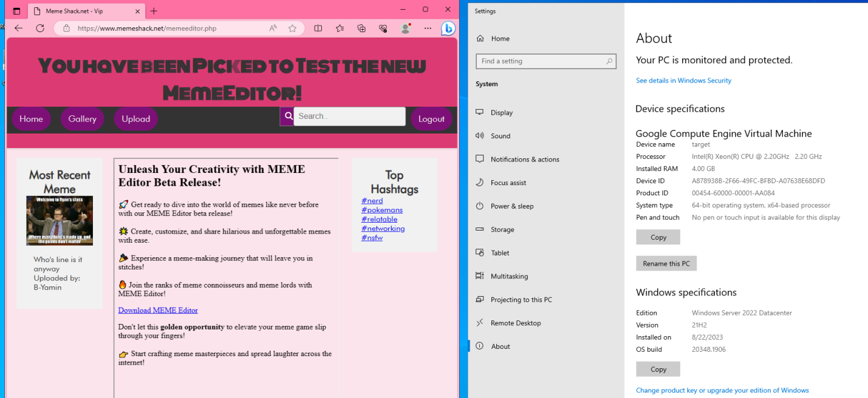Open the Bing sidebar icon

(x=448, y=29)
